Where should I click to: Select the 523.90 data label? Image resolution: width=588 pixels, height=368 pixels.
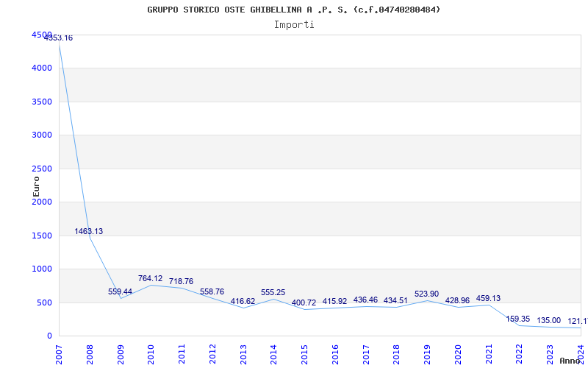point(427,294)
